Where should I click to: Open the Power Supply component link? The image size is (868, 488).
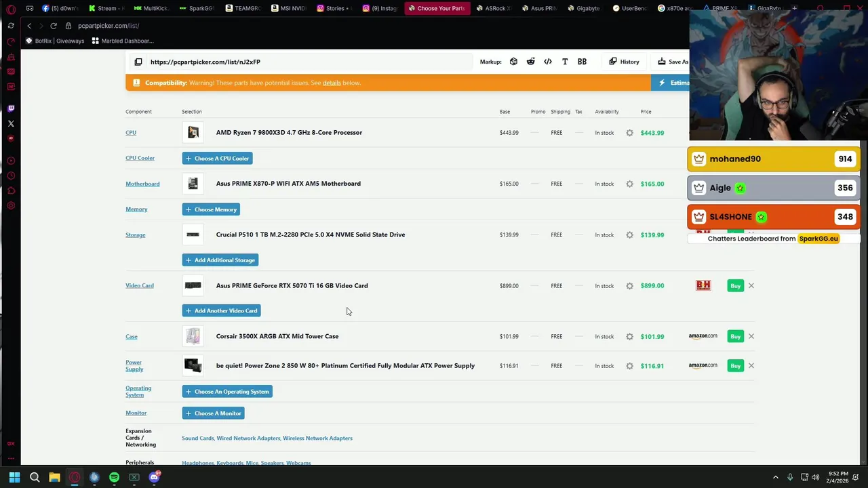pos(134,366)
